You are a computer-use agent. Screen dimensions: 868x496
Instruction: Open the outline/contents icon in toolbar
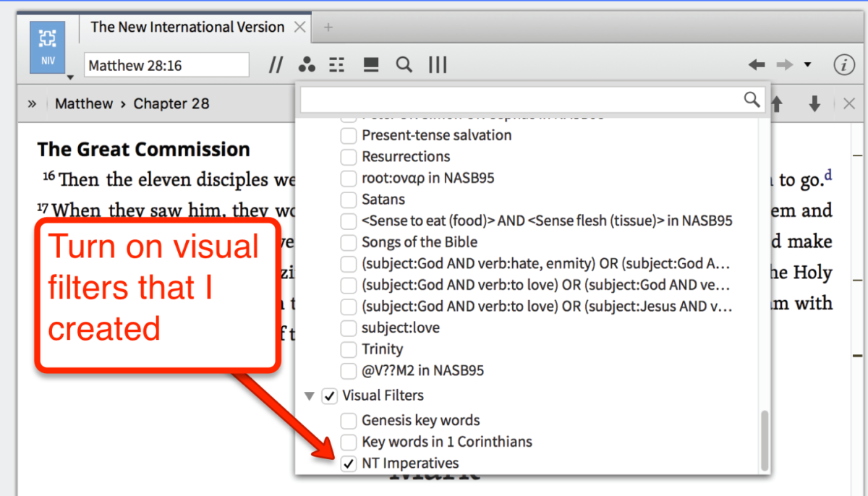[336, 64]
